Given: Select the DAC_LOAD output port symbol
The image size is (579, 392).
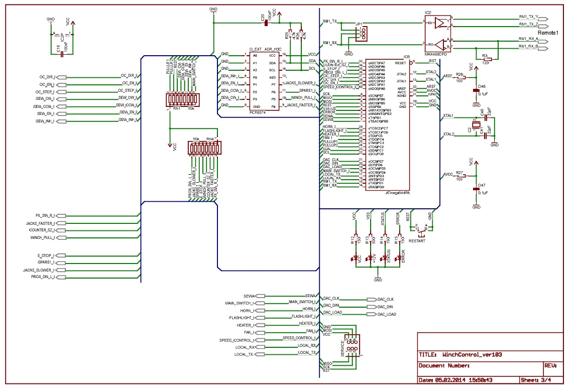Looking at the screenshot, I should pos(372,314).
